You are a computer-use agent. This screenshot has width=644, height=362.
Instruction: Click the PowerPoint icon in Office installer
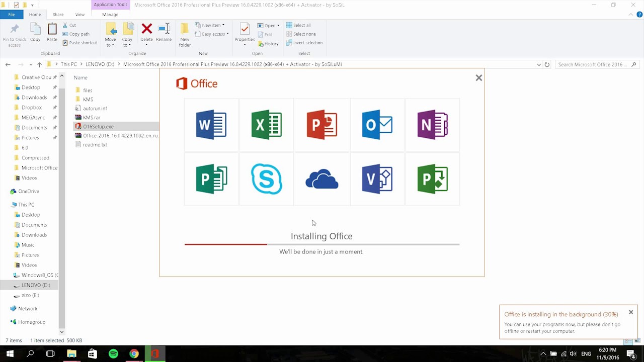322,124
